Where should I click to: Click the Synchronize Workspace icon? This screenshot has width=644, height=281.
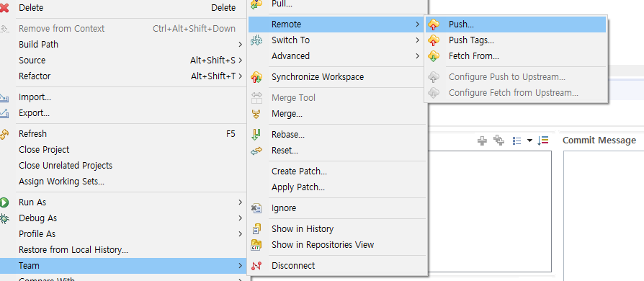(x=256, y=77)
